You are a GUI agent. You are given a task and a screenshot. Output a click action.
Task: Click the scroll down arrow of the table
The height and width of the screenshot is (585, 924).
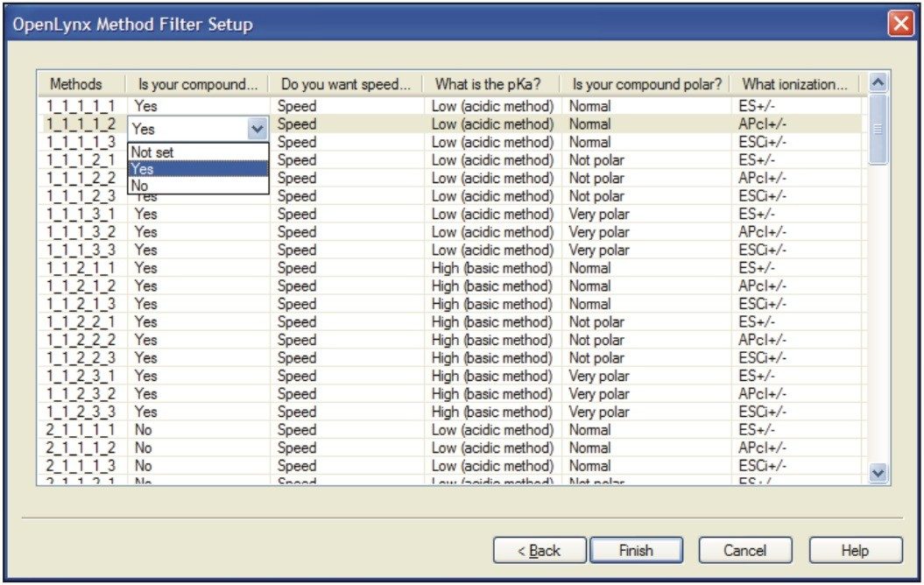coord(878,473)
